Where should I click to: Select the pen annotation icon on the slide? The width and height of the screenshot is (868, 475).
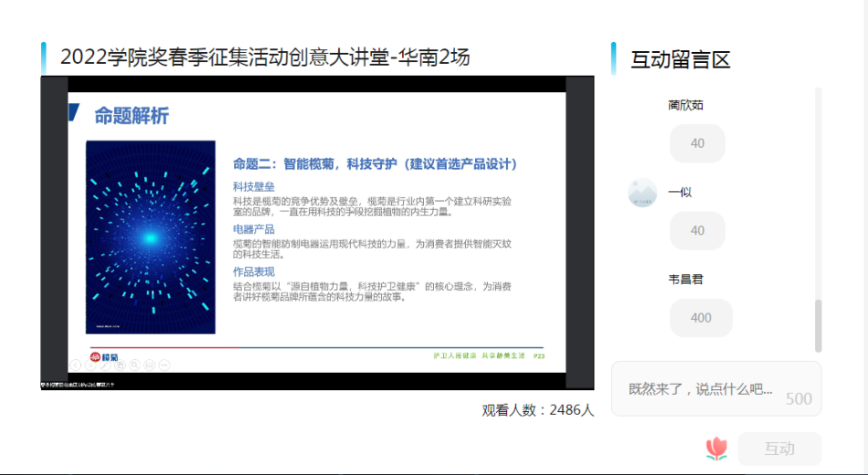[105, 365]
